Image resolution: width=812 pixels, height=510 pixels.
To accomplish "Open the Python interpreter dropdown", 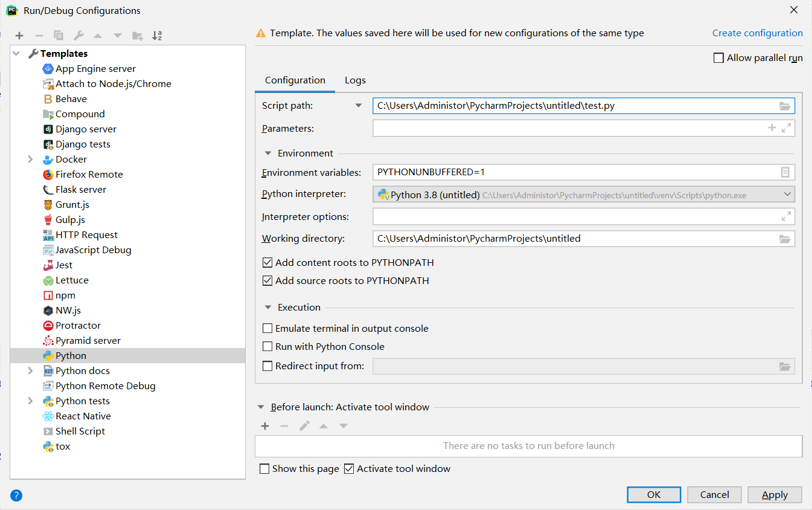I will coord(787,195).
